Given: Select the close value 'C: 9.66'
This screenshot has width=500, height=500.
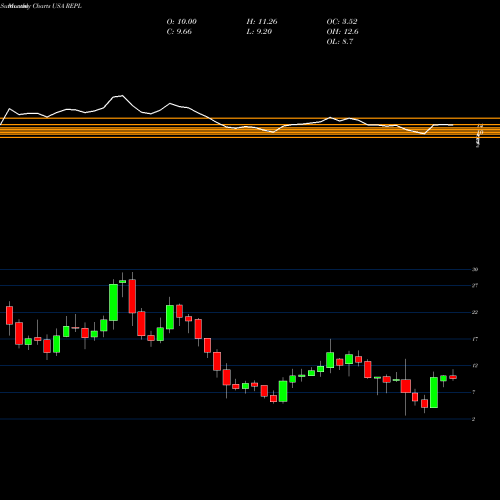Looking at the screenshot, I should [179, 32].
